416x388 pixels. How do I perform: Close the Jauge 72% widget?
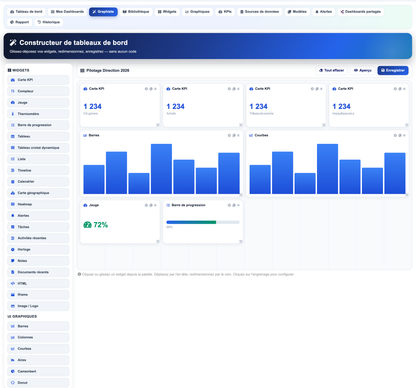pyautogui.click(x=155, y=205)
